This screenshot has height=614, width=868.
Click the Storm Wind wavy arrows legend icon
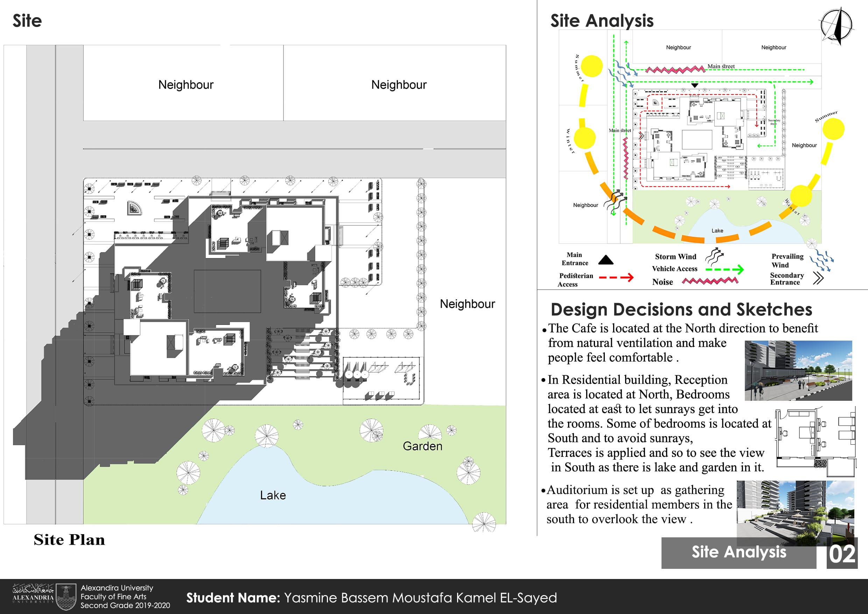tap(714, 256)
